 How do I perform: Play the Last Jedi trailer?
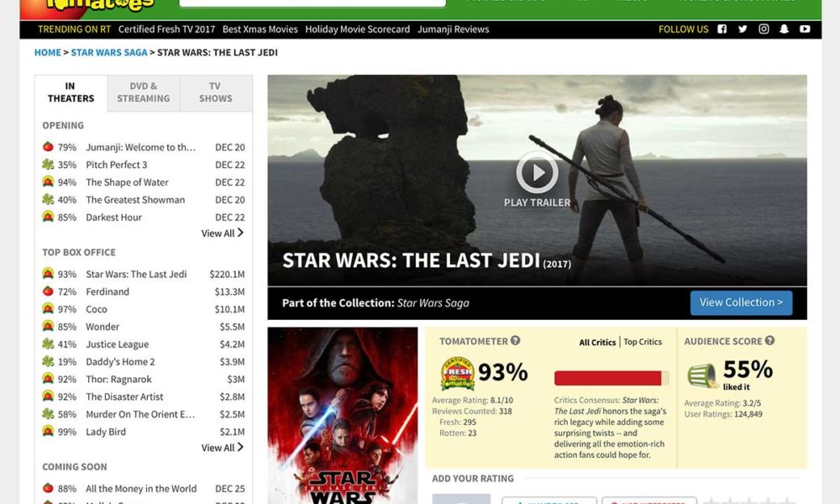[x=538, y=172]
